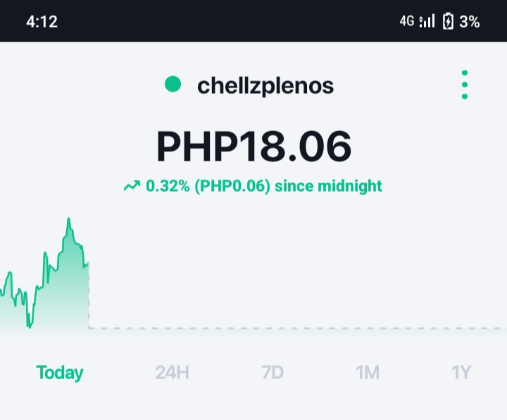Tap the chellzplenos account name

(265, 85)
